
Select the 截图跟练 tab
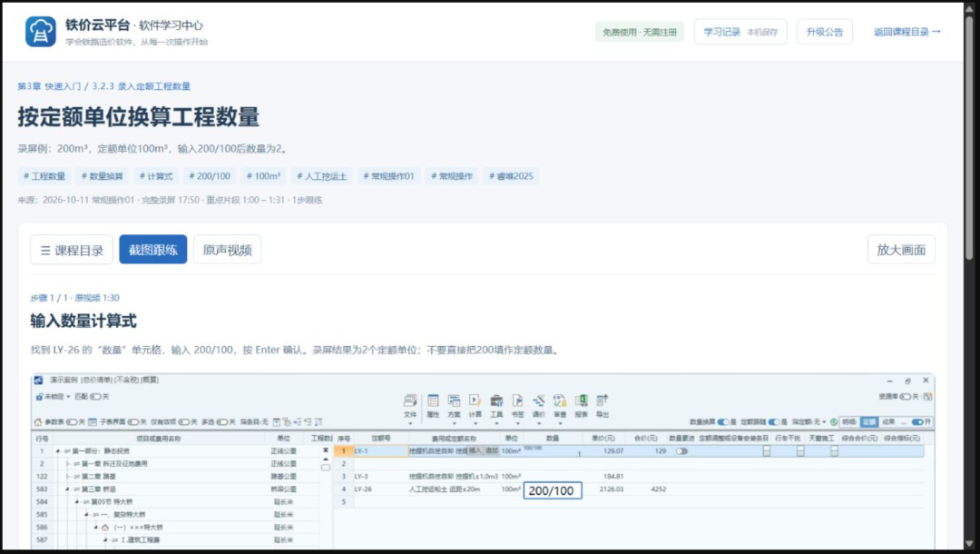tap(153, 250)
